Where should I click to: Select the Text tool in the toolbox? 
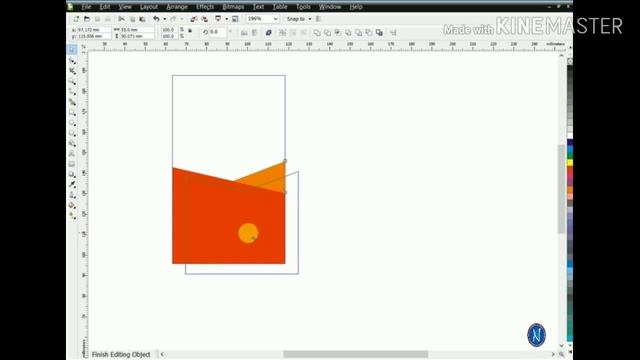pos(72,154)
